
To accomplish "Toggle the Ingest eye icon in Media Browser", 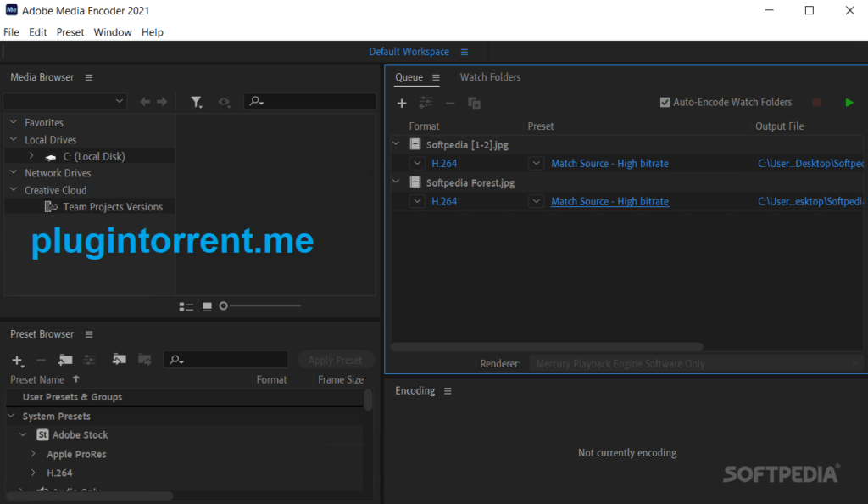I will pyautogui.click(x=224, y=102).
